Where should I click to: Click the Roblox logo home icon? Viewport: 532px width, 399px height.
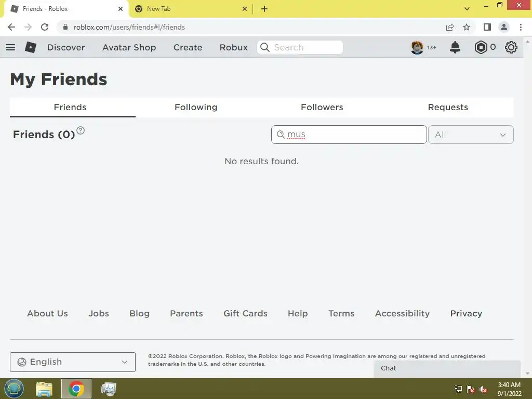31,47
